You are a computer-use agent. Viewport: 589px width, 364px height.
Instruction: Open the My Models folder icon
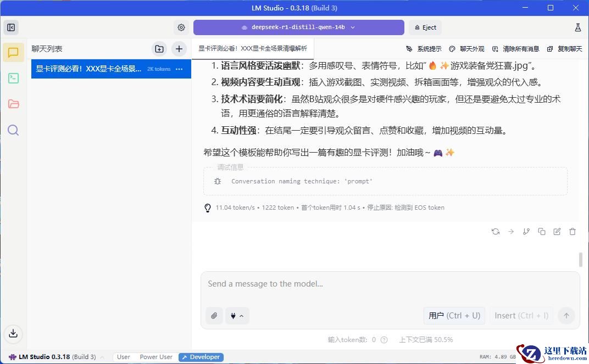coord(13,104)
